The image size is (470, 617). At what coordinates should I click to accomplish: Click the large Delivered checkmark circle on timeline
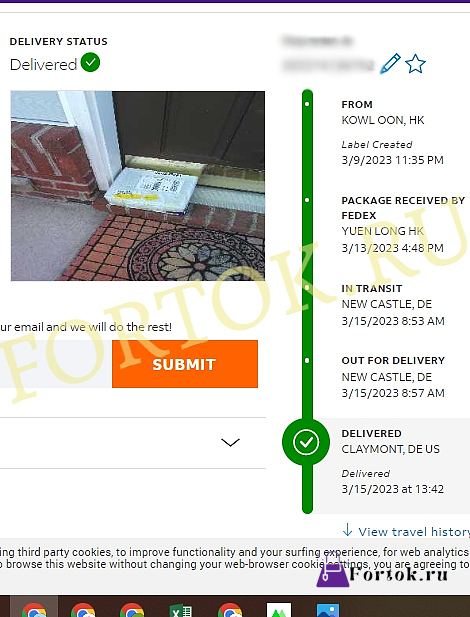306,442
